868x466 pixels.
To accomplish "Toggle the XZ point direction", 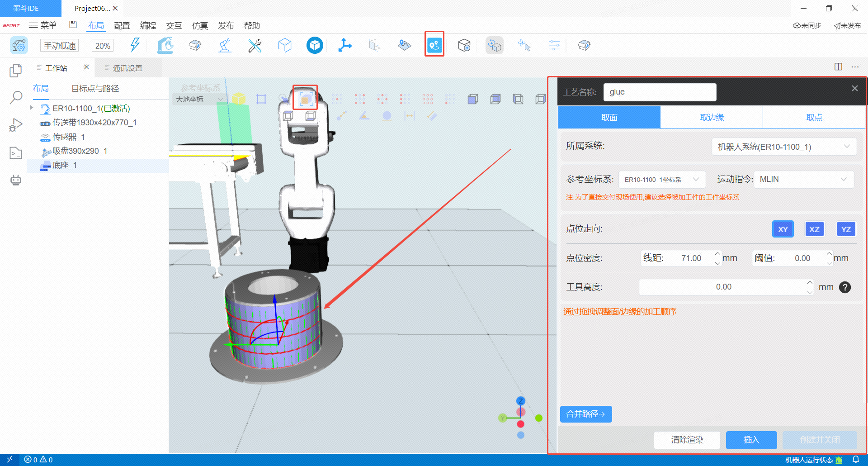I will click(814, 229).
